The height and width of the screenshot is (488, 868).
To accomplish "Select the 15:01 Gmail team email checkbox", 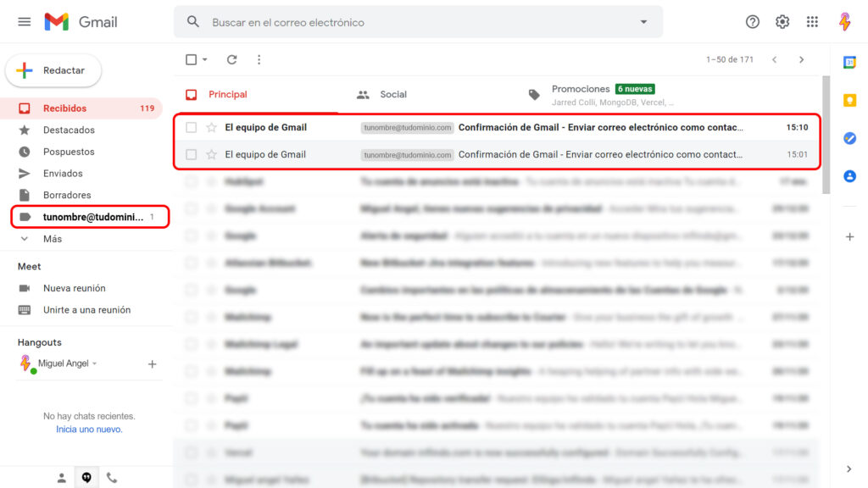I will (x=191, y=155).
